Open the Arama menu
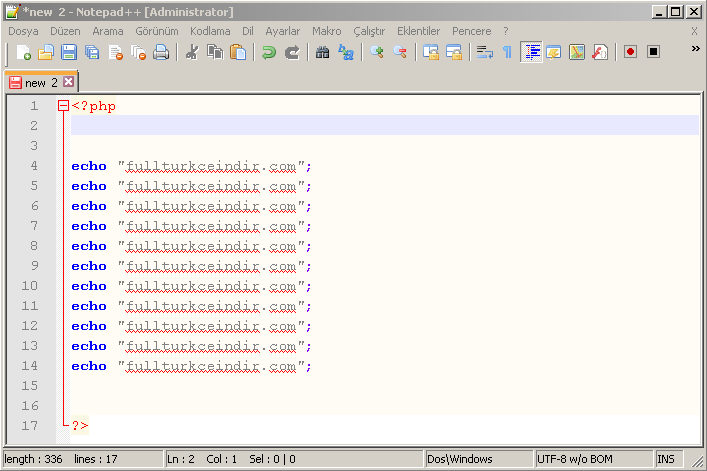This screenshot has height=471, width=707. point(108,31)
